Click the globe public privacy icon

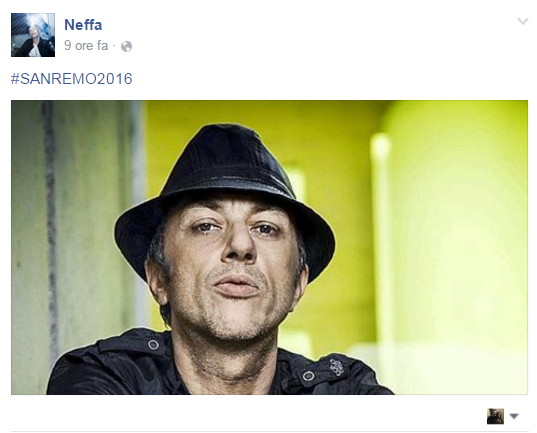tap(126, 46)
